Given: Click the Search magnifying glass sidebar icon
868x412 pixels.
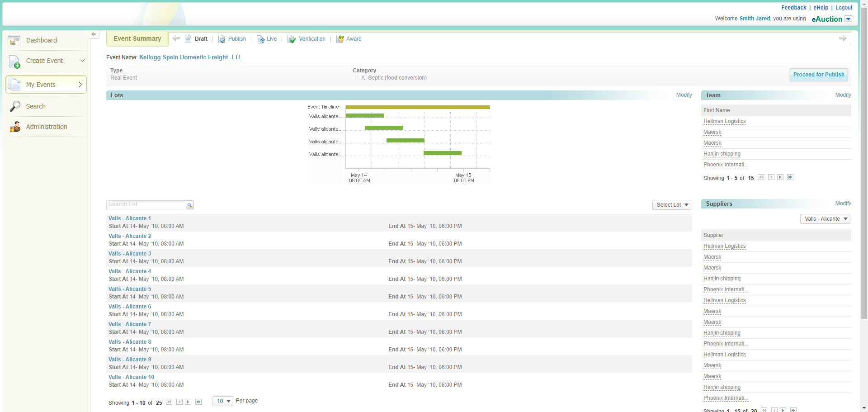Looking at the screenshot, I should [x=15, y=106].
